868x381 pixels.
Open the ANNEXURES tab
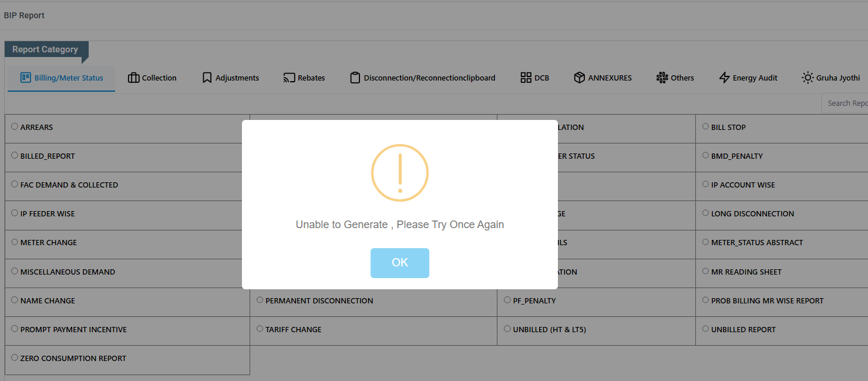(x=603, y=78)
